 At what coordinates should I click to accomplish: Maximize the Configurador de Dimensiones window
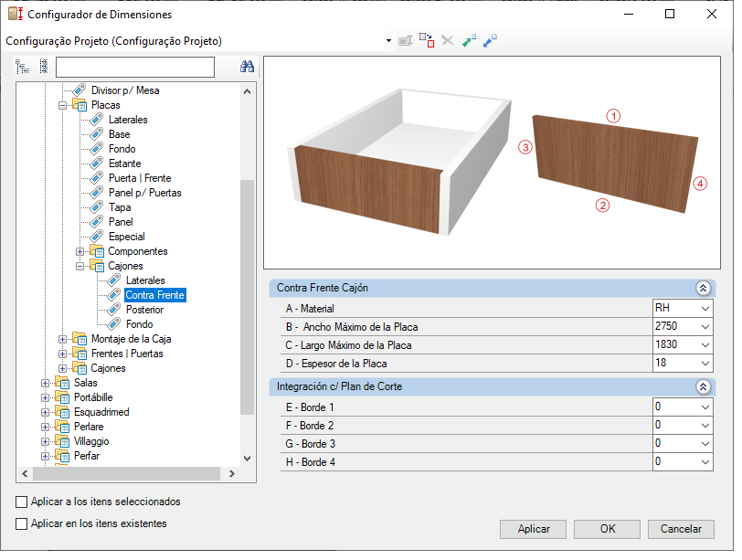coord(670,15)
